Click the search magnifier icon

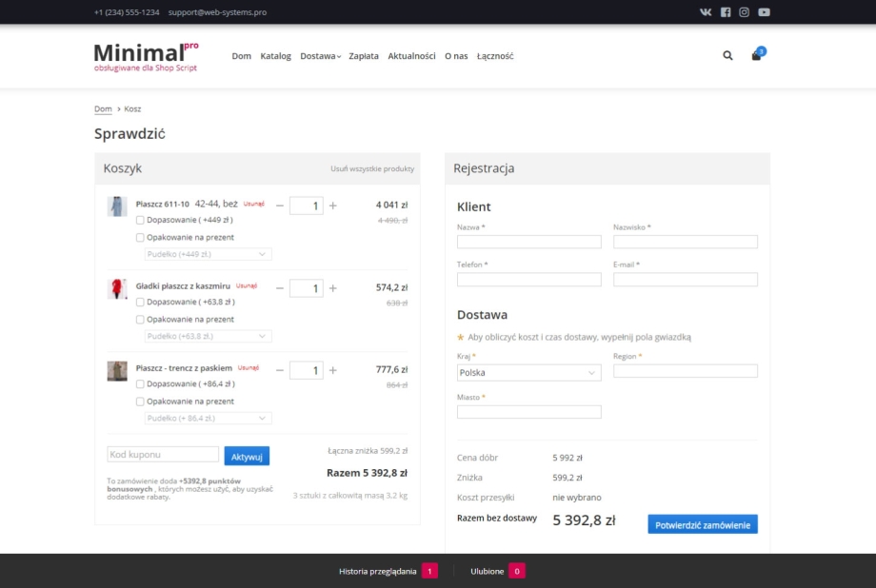pos(727,56)
